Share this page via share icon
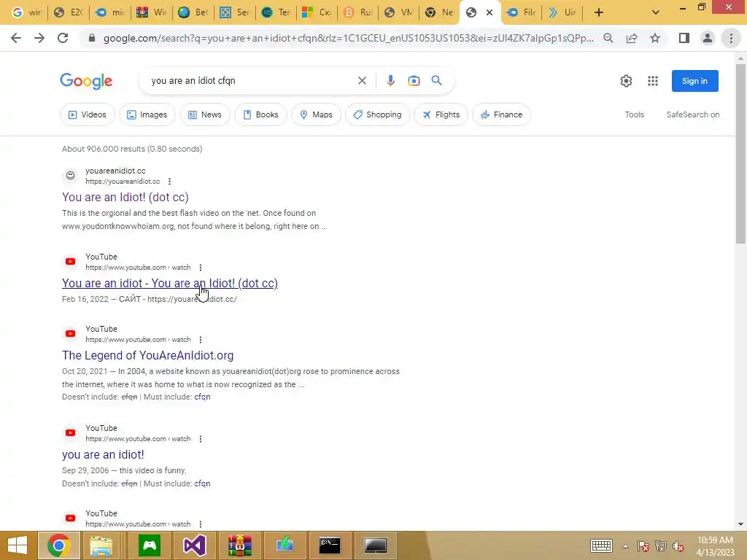Viewport: 747px width, 560px height. pyautogui.click(x=632, y=38)
